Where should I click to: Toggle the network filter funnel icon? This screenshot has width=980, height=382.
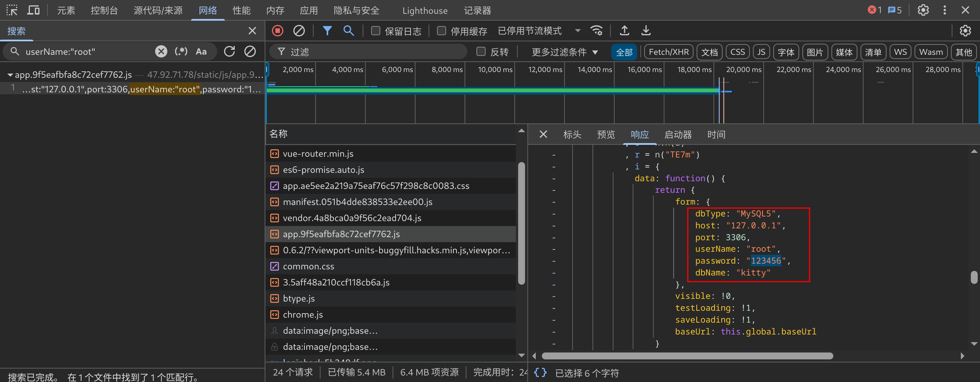tap(327, 31)
